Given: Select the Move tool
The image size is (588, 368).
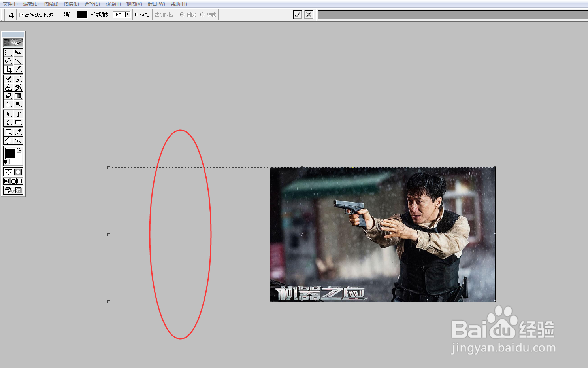Looking at the screenshot, I should 18,53.
